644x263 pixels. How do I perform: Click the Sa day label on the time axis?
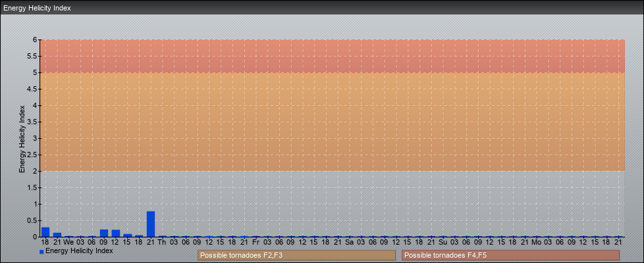[349, 242]
